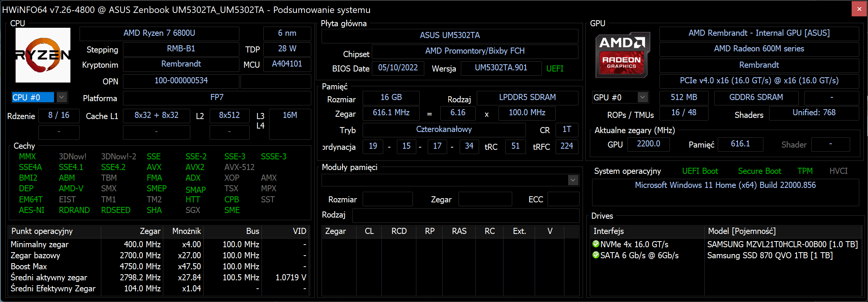The width and height of the screenshot is (868, 302).
Task: Click the 616.1 GPU memory clock value
Action: coord(740,144)
